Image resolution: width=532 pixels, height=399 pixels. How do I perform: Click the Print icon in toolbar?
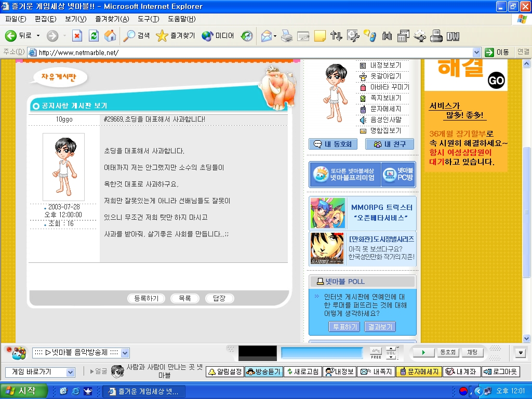pos(287,36)
